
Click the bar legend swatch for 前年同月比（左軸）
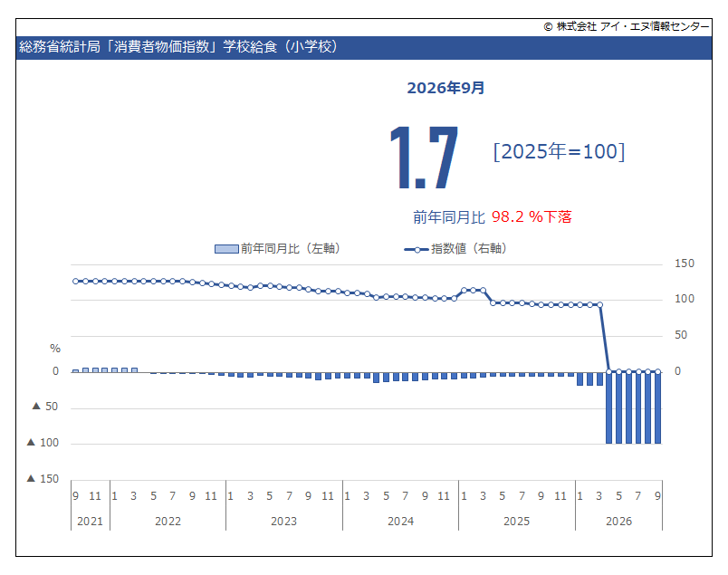tap(226, 249)
